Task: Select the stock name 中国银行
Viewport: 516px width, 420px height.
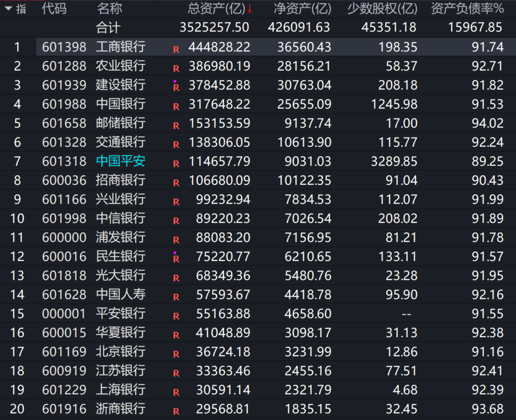Action: pos(121,104)
